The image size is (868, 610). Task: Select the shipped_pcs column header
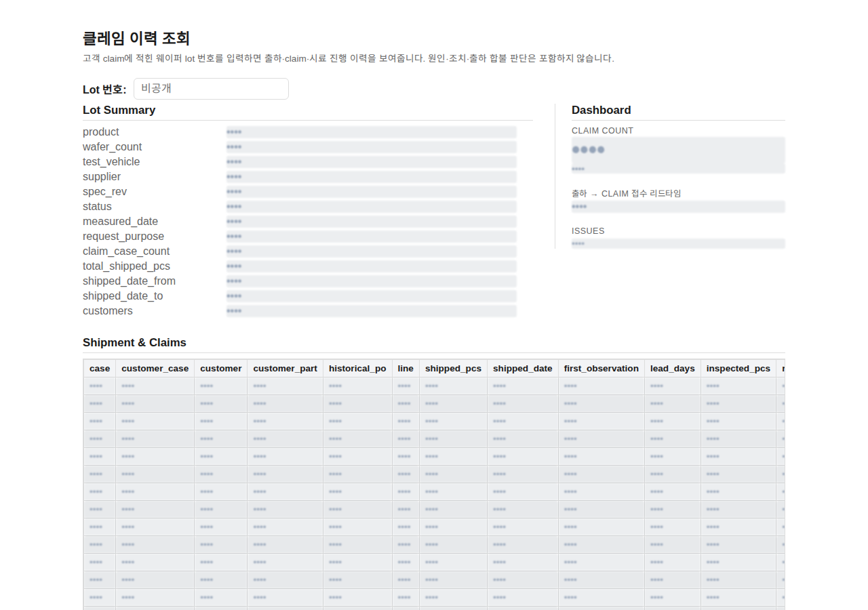[454, 369]
